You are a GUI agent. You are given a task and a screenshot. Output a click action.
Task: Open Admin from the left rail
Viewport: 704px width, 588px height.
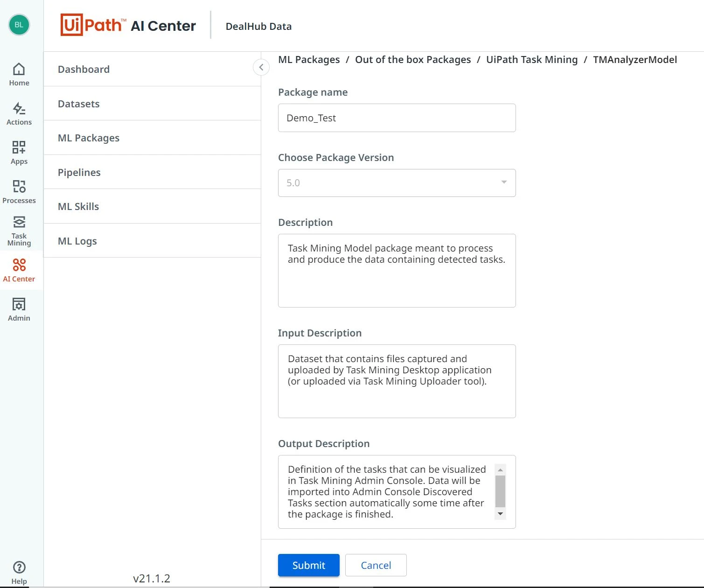(19, 310)
